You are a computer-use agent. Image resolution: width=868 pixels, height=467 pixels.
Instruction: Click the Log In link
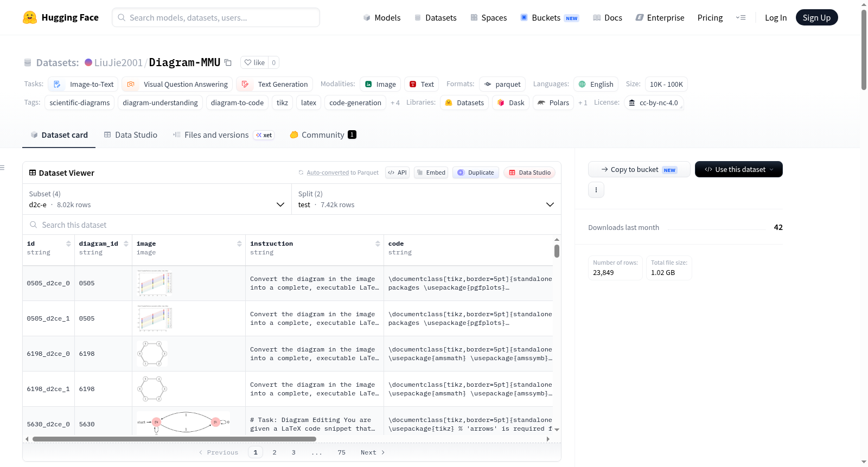775,17
